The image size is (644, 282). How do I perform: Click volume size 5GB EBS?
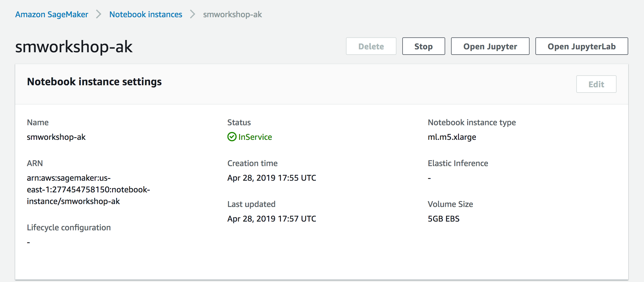443,219
